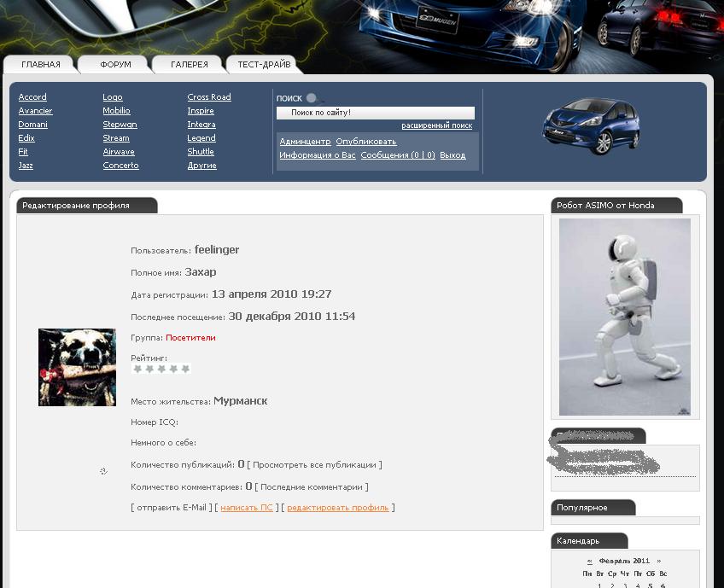724x588 pixels.
Task: Open the Админцентр link
Action: pos(305,141)
